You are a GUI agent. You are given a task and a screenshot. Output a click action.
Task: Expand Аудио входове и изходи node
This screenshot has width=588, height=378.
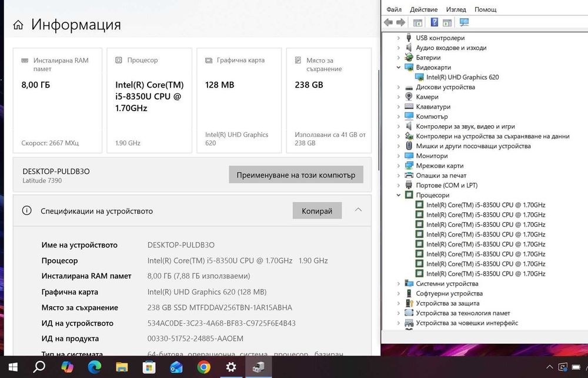click(x=398, y=48)
